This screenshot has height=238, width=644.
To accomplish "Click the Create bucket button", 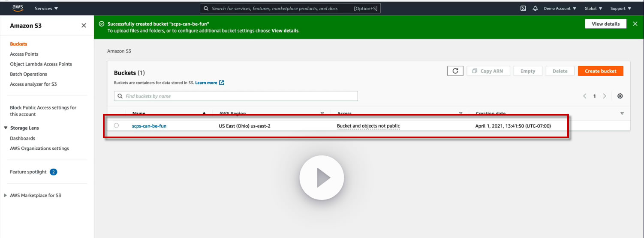I will pos(600,71).
